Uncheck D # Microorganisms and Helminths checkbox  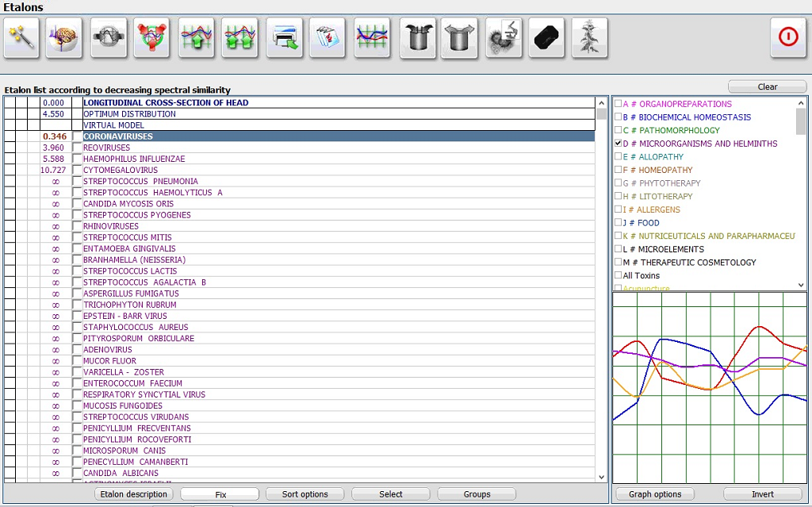pos(619,144)
